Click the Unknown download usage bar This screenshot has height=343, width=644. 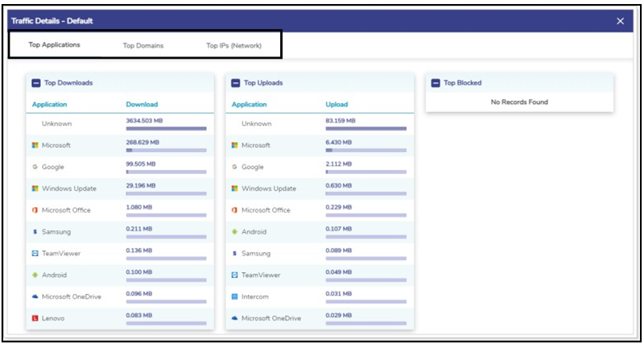[x=166, y=129]
